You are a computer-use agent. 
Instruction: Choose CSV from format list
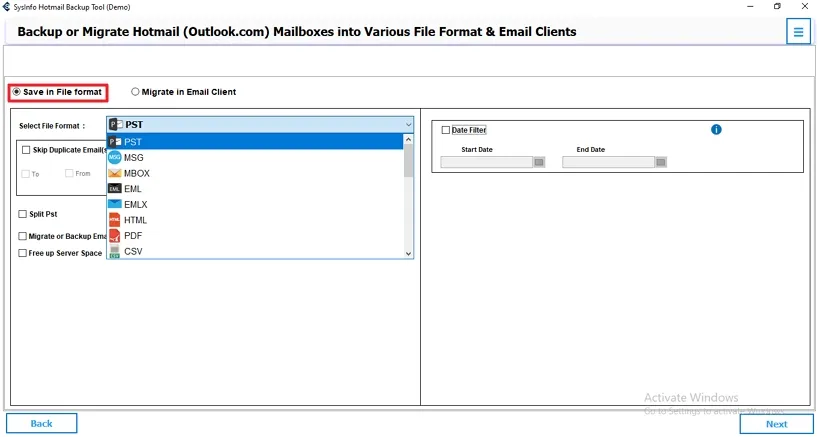255,251
